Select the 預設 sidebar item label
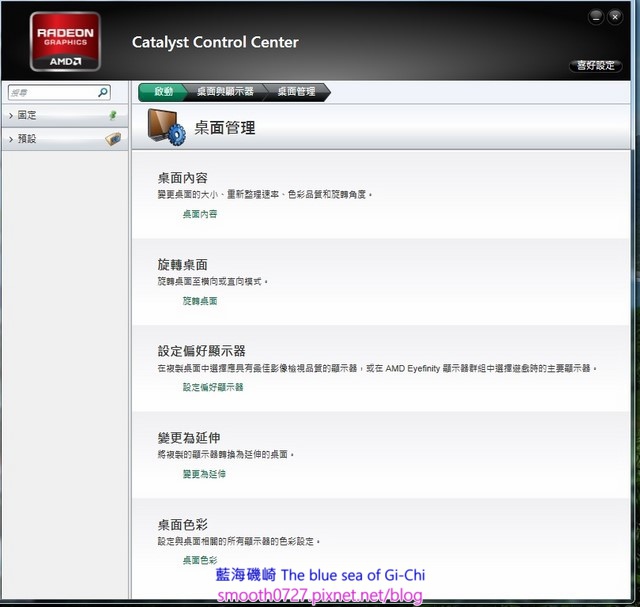 [27, 139]
